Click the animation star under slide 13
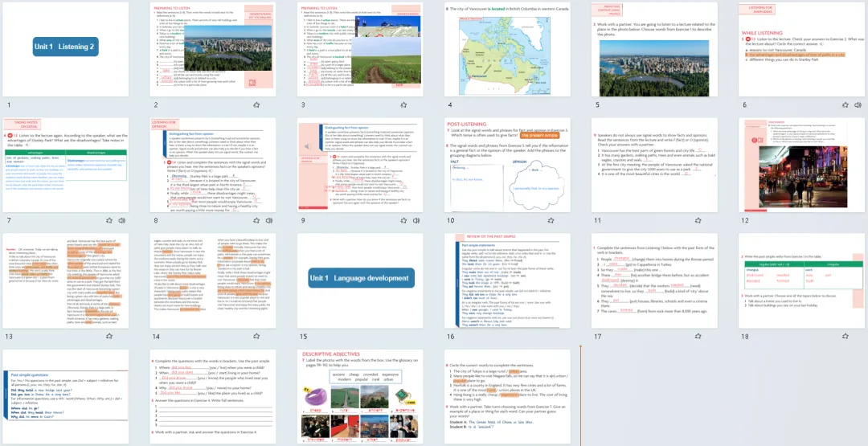The height and width of the screenshot is (446, 868). pyautogui.click(x=109, y=336)
